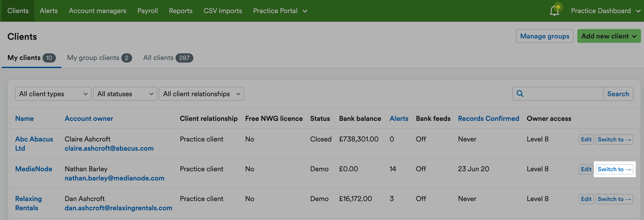The image size is (644, 220).
Task: Open the Add new client dropdown
Action: (609, 36)
